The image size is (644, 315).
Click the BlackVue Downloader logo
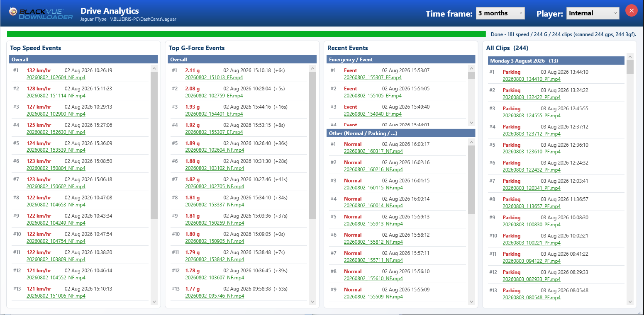(41, 13)
